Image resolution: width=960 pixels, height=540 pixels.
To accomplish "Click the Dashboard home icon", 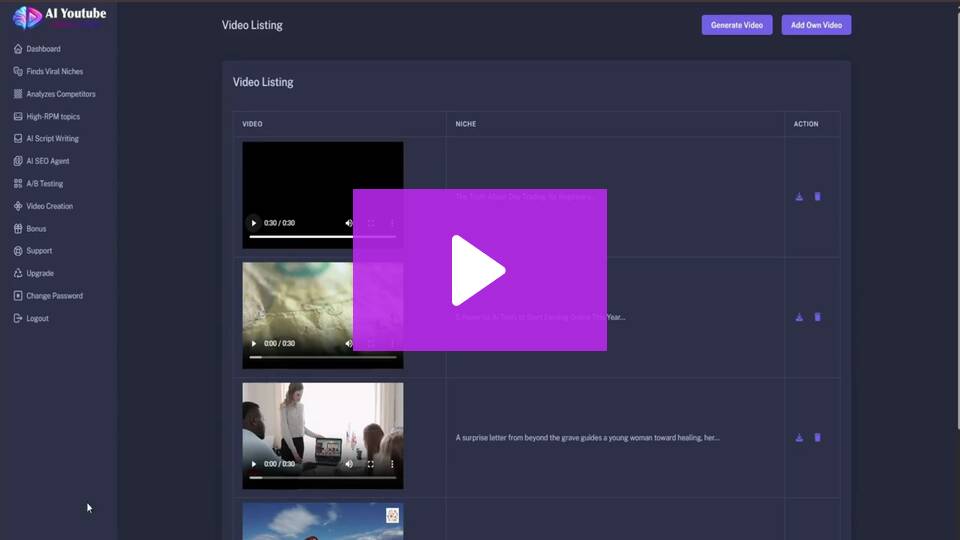I will pyautogui.click(x=18, y=49).
